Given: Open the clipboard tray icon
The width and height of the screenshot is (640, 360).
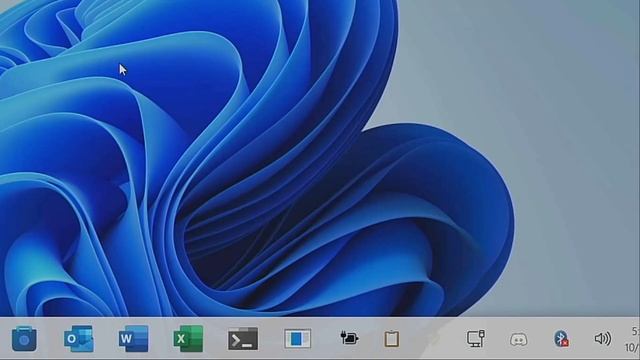Looking at the screenshot, I should coord(391,339).
